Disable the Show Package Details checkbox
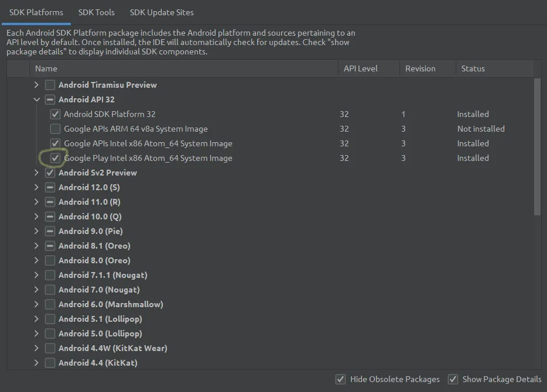This screenshot has width=547, height=392. click(453, 379)
